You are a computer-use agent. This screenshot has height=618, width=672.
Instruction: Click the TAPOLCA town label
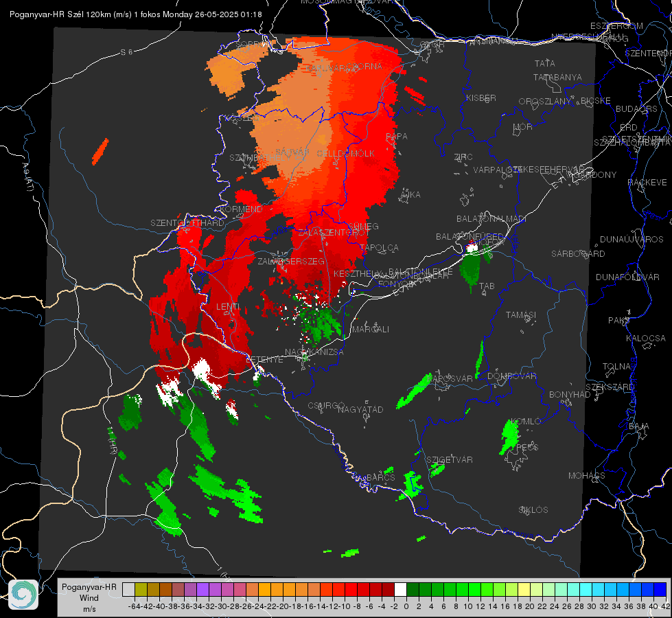pos(379,247)
